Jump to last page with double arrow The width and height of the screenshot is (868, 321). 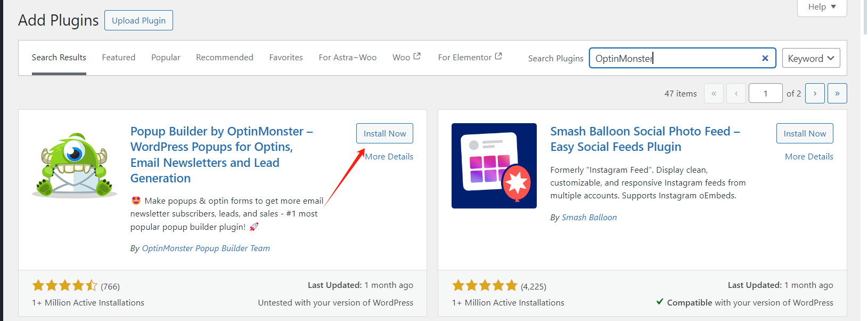pyautogui.click(x=837, y=93)
